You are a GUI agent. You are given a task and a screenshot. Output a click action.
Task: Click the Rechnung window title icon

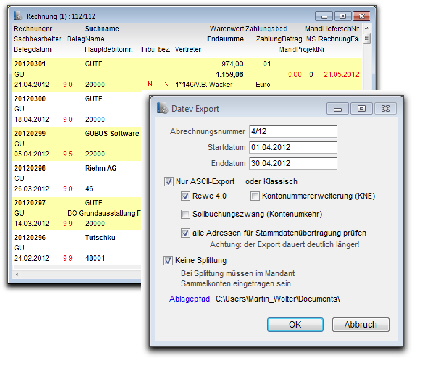coord(18,15)
